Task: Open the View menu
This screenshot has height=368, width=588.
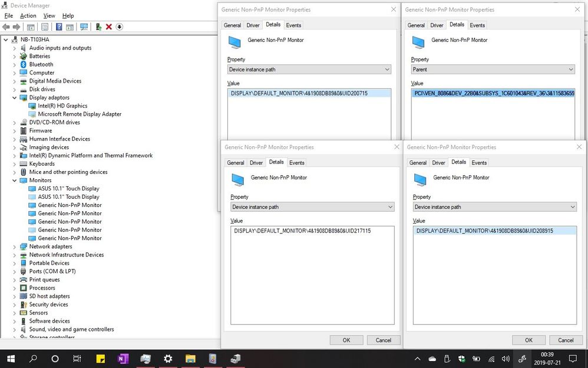Action: click(49, 16)
